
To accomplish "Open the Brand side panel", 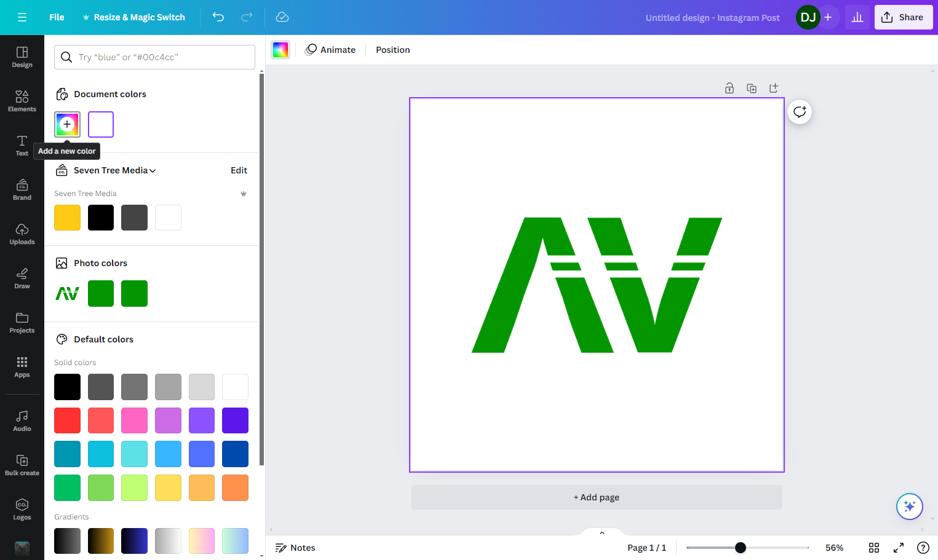I will [x=22, y=190].
